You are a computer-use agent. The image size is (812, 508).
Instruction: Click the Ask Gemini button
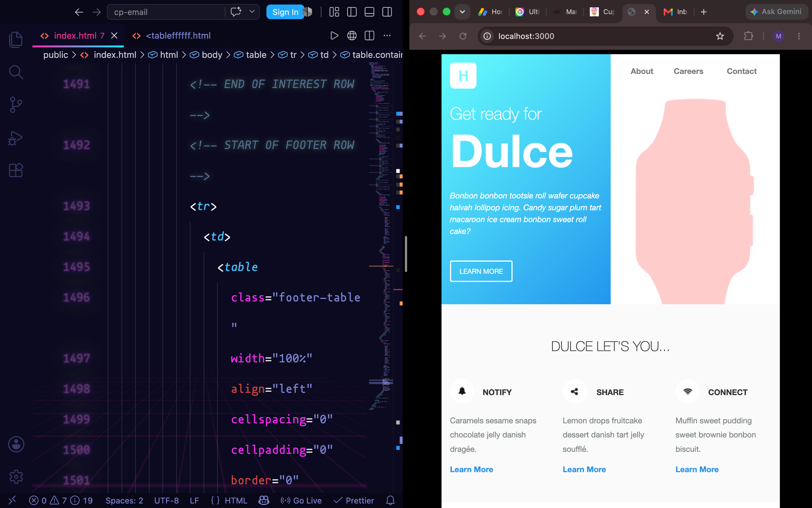[x=776, y=12]
